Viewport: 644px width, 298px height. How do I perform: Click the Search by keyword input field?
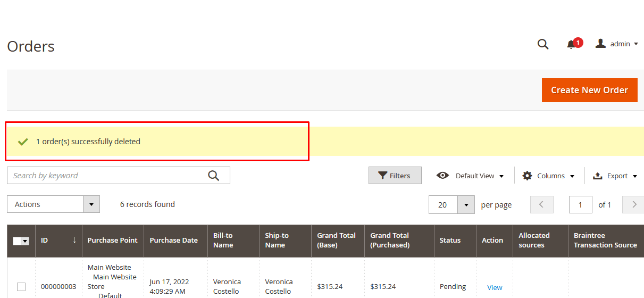pyautogui.click(x=106, y=176)
